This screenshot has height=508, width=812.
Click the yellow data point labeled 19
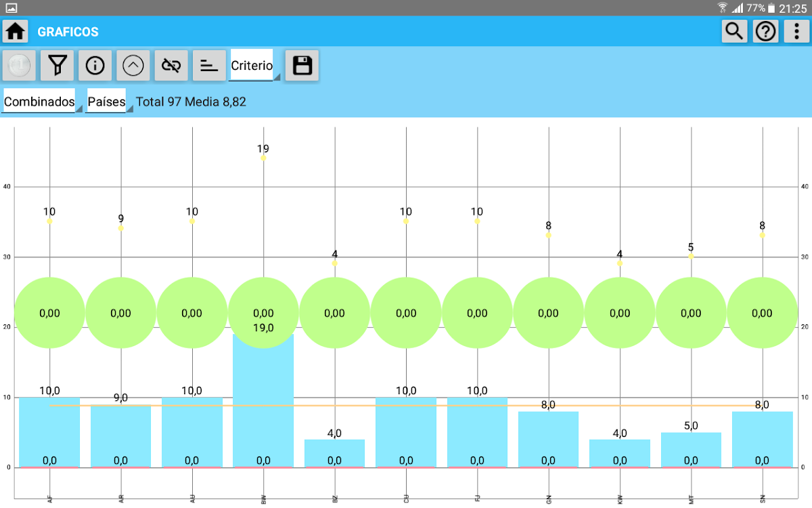[x=263, y=158]
